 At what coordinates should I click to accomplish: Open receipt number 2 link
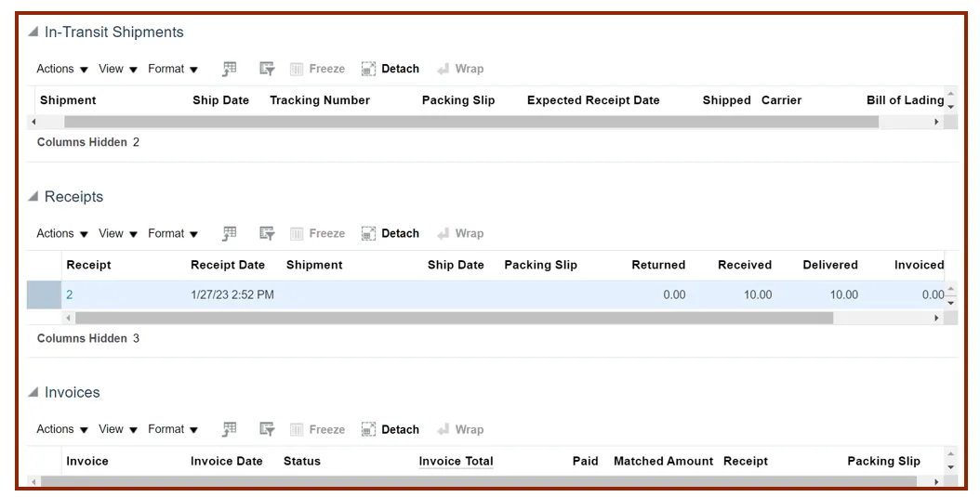(70, 294)
